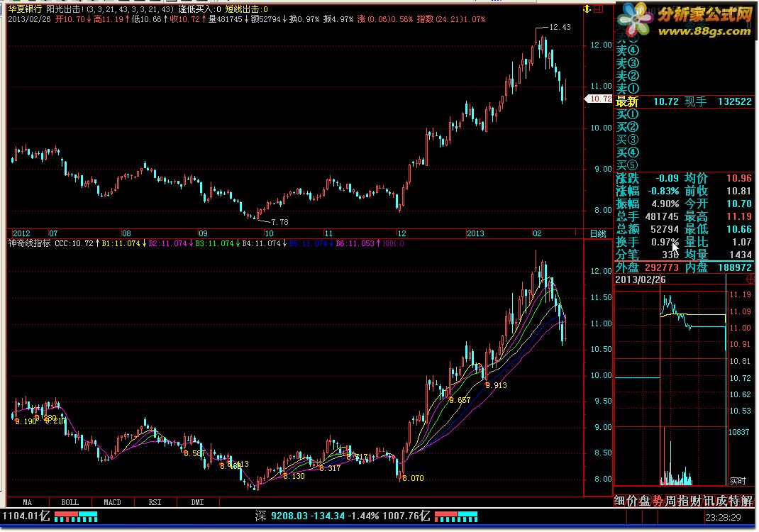The image size is (759, 532).
Task: Click the red window layout icon
Action: coord(598,9)
